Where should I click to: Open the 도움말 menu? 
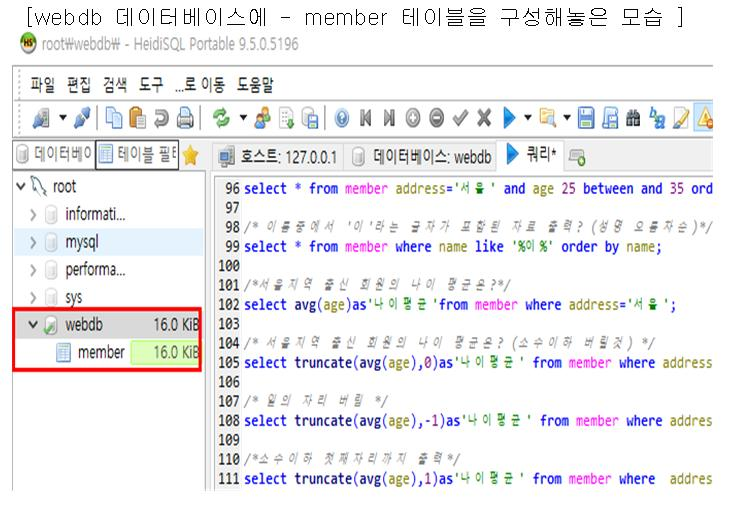click(254, 85)
